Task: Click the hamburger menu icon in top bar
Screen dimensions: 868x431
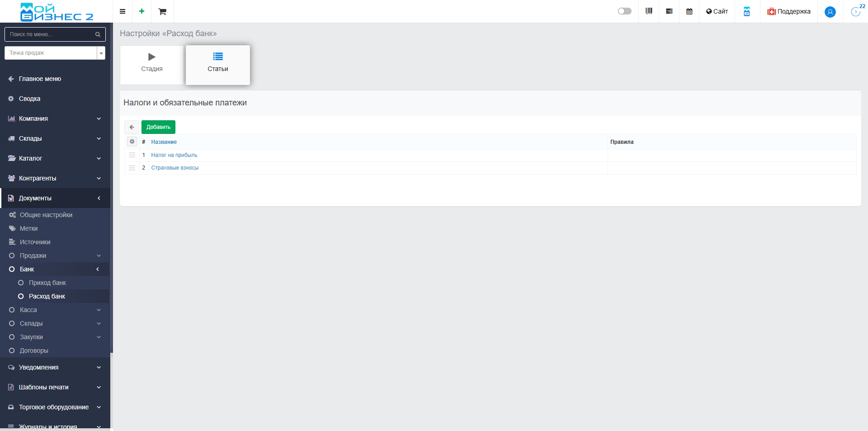Action: (123, 11)
